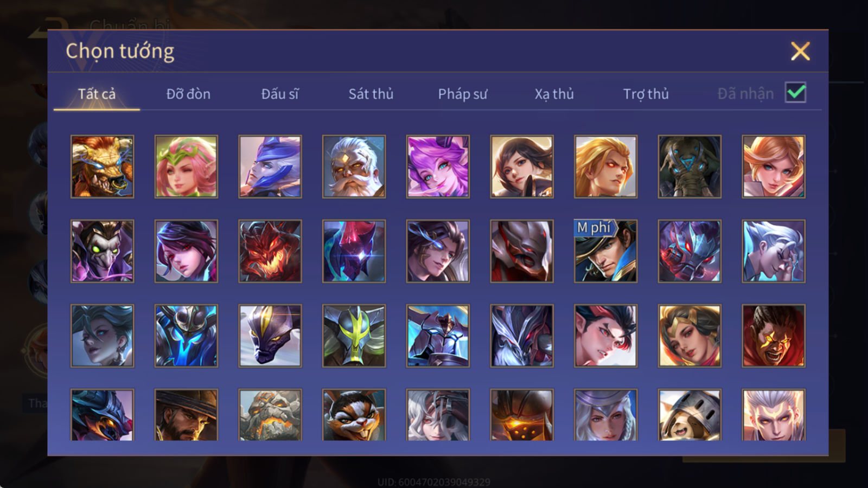868x488 pixels.
Task: Pick the white-bearded old man hero
Action: click(x=354, y=166)
